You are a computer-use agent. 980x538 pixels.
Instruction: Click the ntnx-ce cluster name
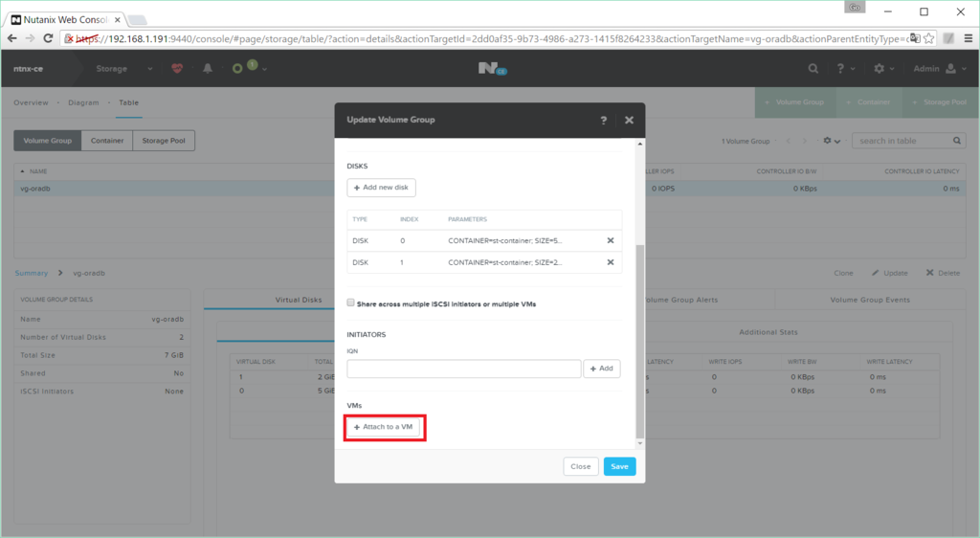tap(28, 69)
